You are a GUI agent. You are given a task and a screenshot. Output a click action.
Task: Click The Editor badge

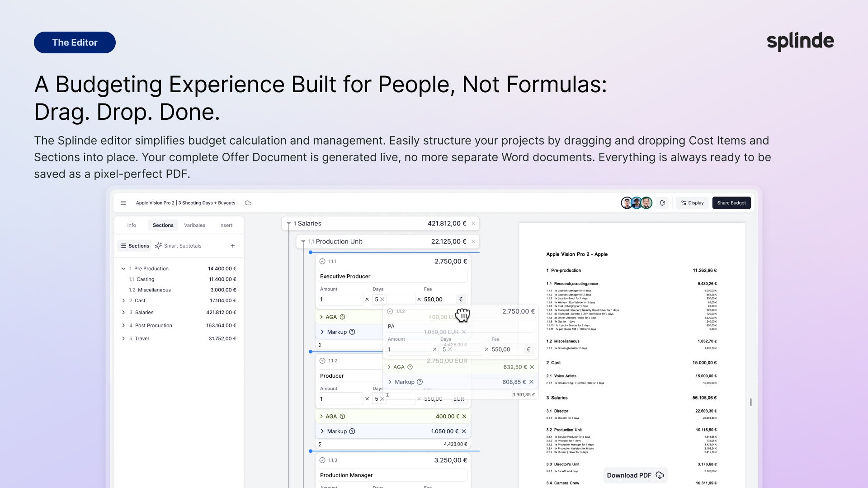[x=75, y=42]
